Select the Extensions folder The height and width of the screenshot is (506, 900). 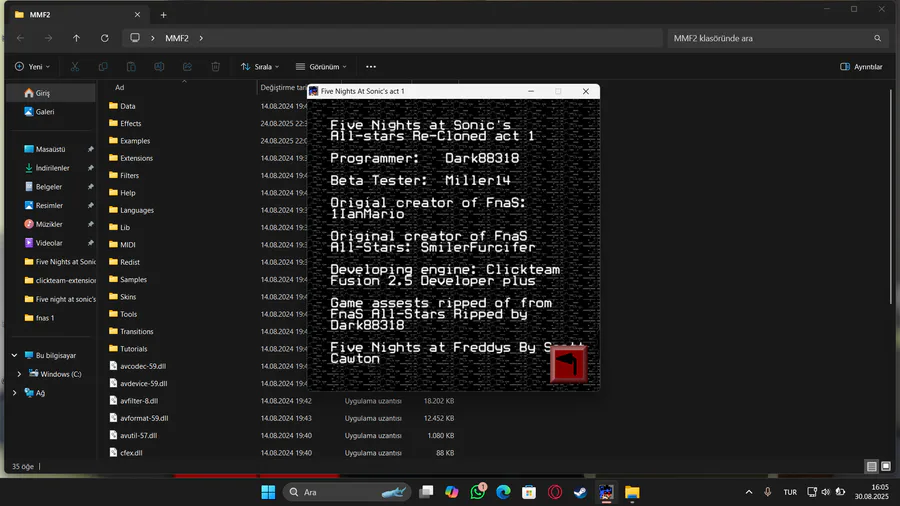point(135,158)
